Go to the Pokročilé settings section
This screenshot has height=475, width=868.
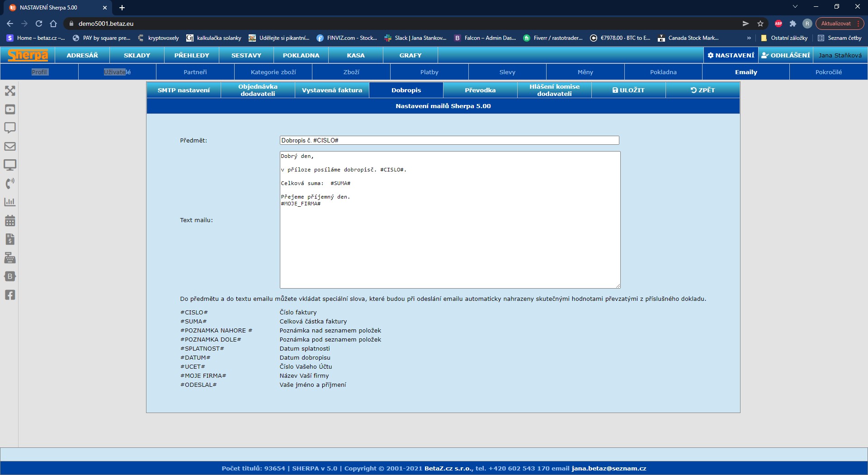click(828, 72)
